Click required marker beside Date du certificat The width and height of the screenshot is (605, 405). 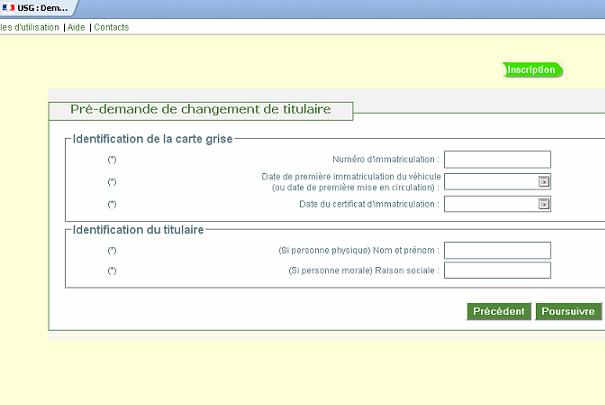[112, 204]
